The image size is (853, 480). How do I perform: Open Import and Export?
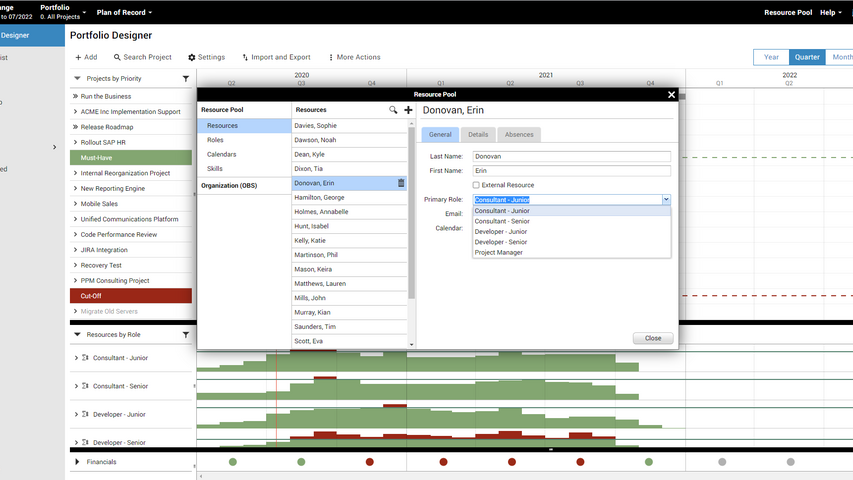[x=276, y=58]
